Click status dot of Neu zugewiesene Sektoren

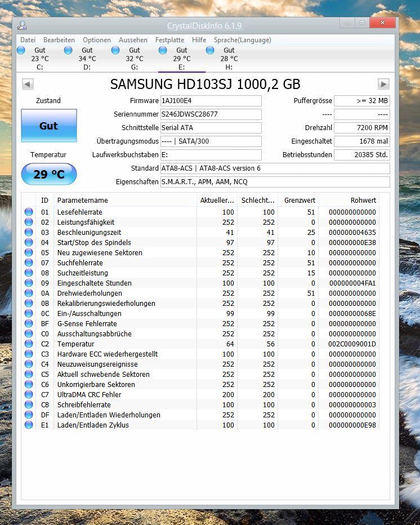click(x=29, y=252)
